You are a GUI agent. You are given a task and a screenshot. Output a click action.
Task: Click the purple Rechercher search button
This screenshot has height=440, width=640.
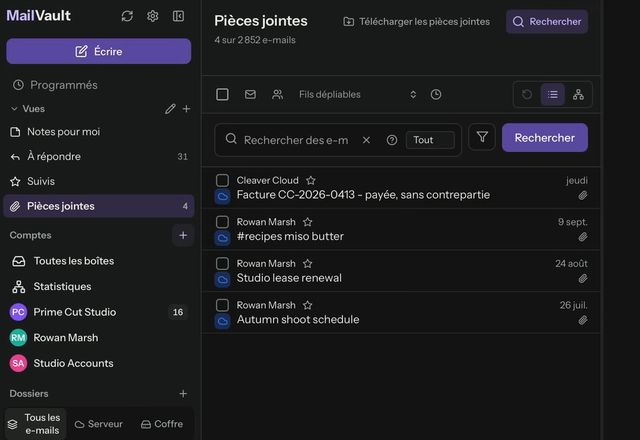point(545,138)
